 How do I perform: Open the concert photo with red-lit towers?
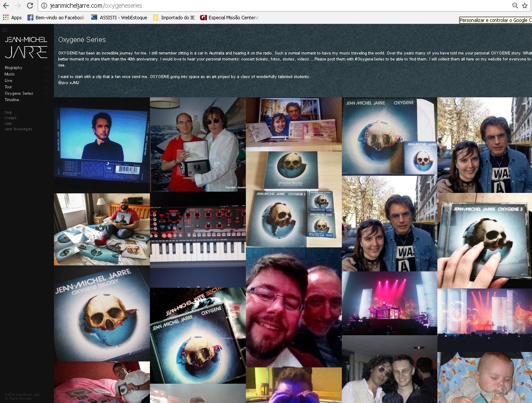point(484,320)
